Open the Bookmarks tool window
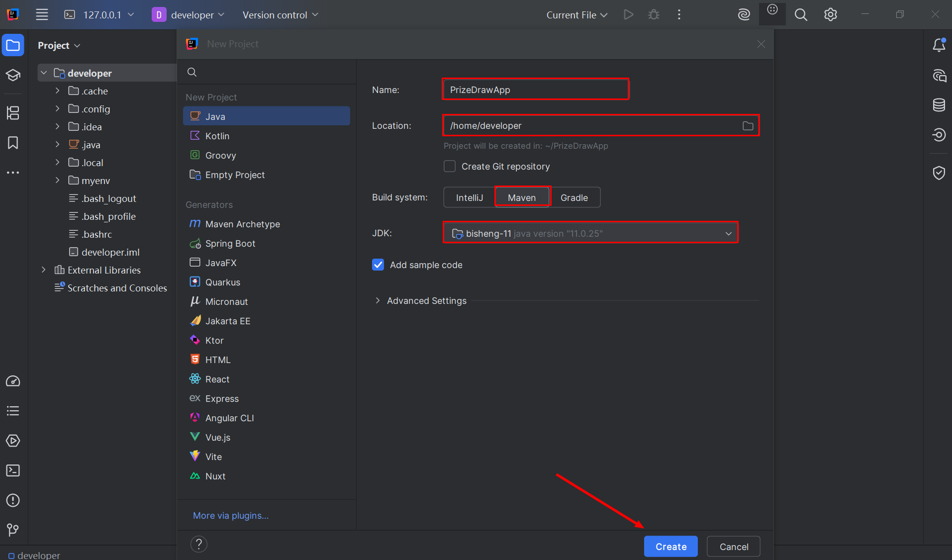 (13, 143)
